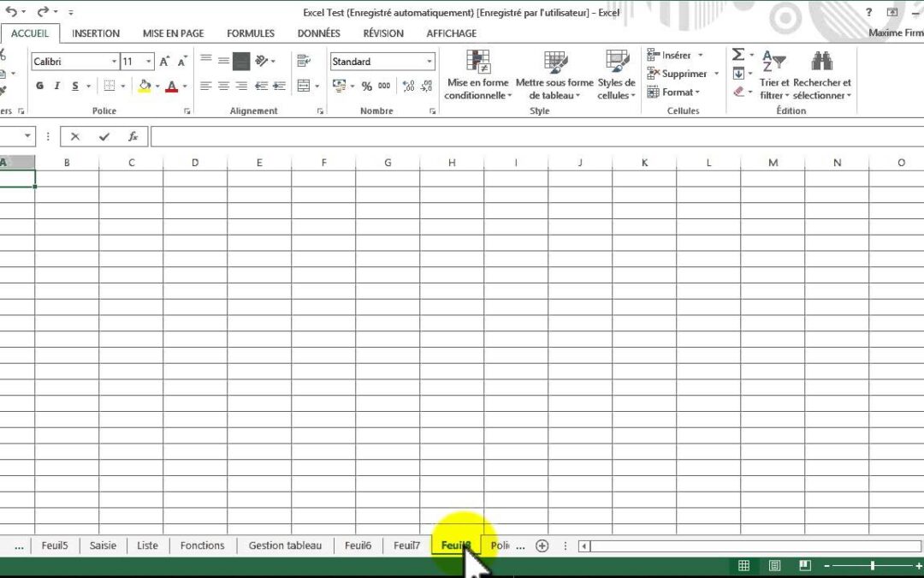Select column D header
924x578 pixels.
click(x=195, y=162)
